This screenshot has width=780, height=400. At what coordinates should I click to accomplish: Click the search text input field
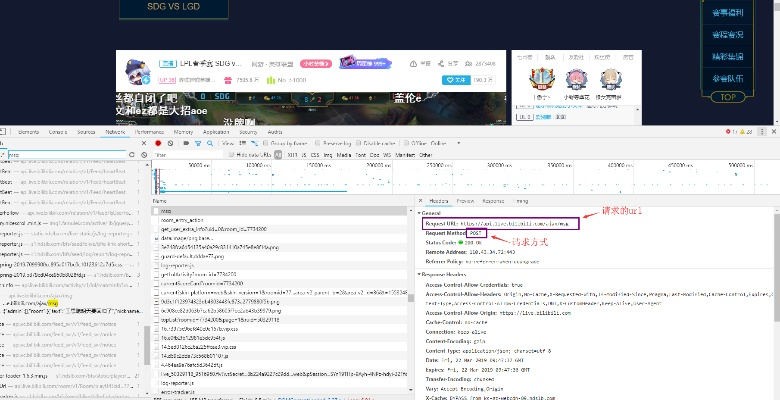coord(60,156)
